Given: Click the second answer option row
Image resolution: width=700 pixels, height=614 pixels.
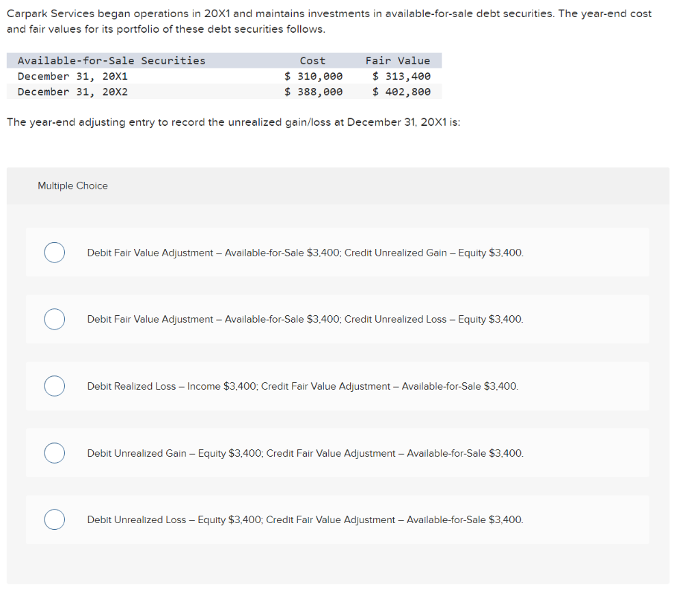Looking at the screenshot, I should (x=338, y=319).
